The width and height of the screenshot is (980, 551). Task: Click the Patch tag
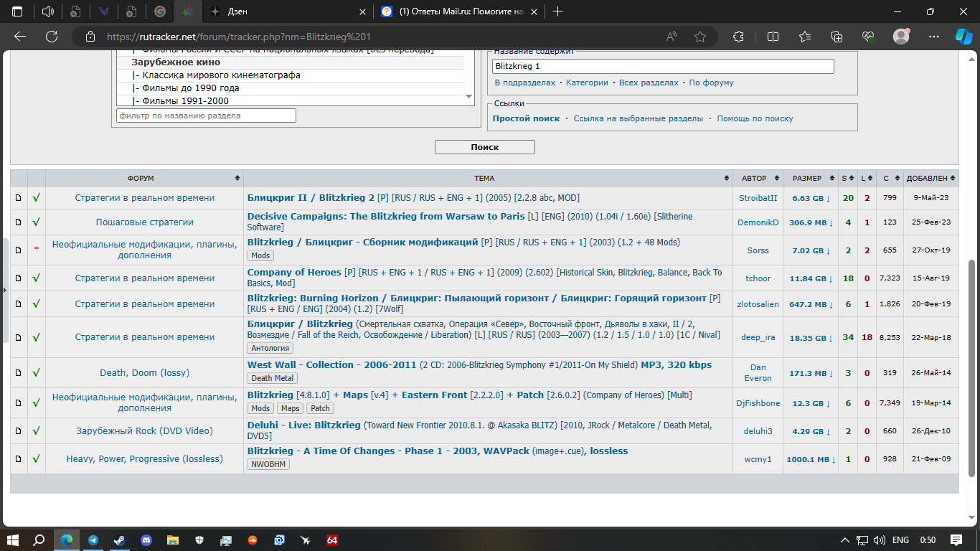321,408
